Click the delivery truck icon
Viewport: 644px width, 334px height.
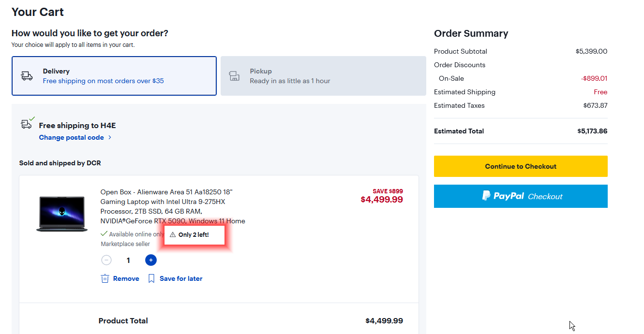tap(27, 76)
